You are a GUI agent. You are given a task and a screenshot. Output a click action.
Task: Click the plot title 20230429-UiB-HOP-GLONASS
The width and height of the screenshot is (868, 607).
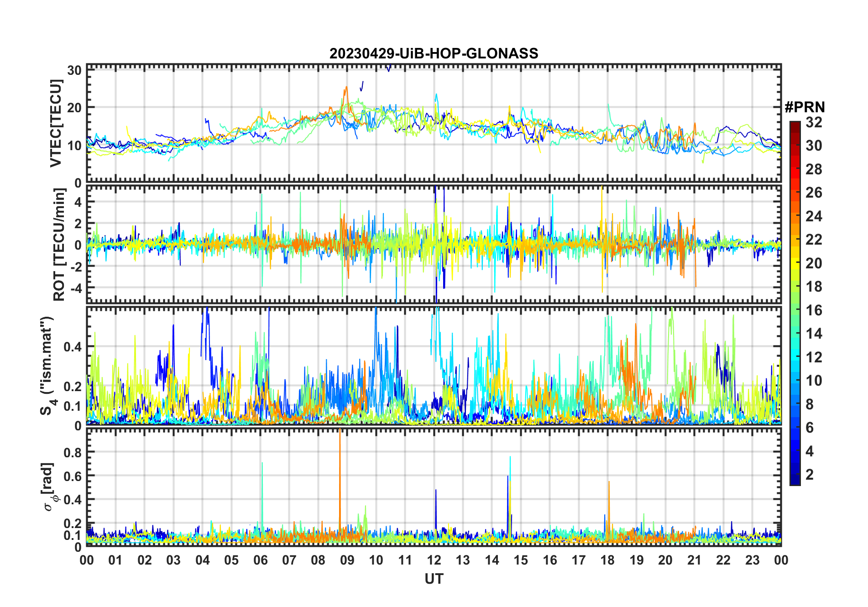[x=434, y=54]
